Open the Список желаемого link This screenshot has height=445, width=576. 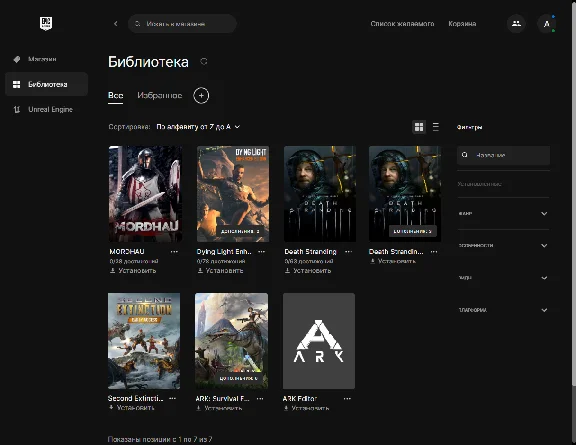click(x=402, y=24)
